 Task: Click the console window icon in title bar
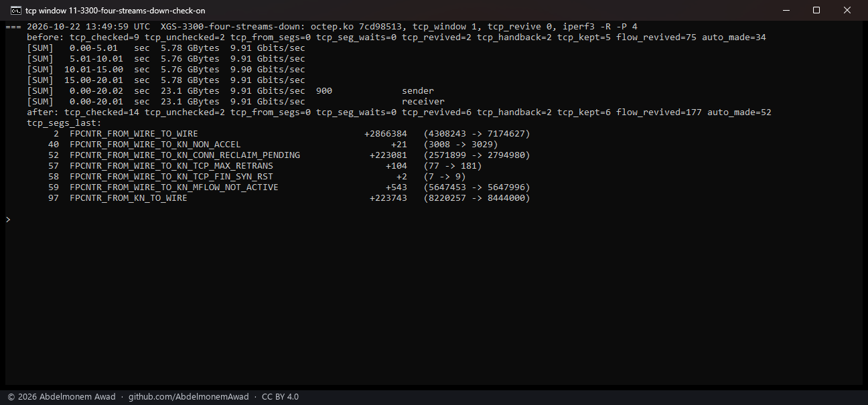15,10
